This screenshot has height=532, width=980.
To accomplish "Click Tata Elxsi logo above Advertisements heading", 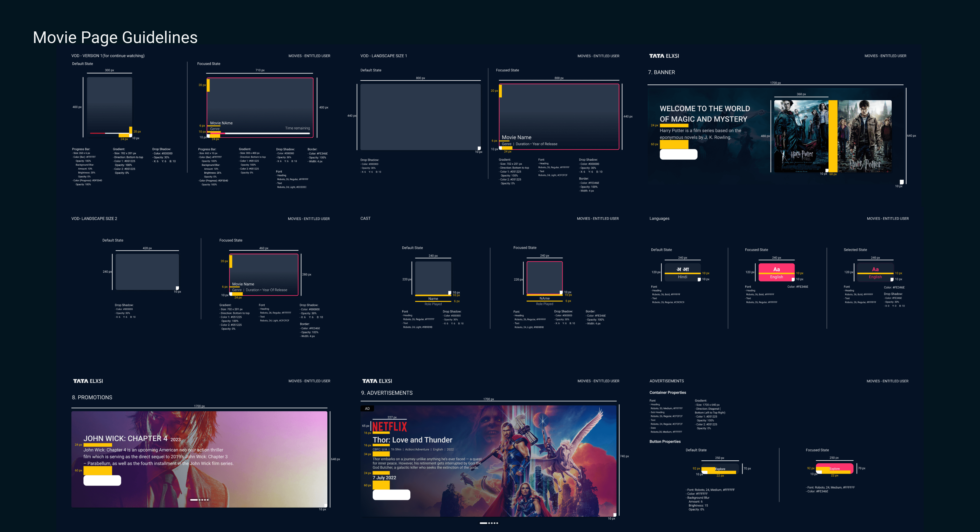I will pos(377,381).
